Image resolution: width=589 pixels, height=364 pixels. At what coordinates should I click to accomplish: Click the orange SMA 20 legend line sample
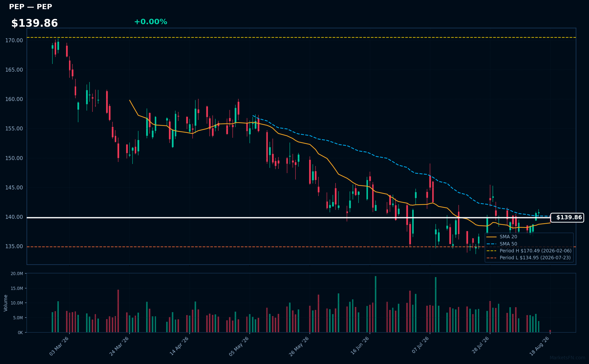click(491, 237)
